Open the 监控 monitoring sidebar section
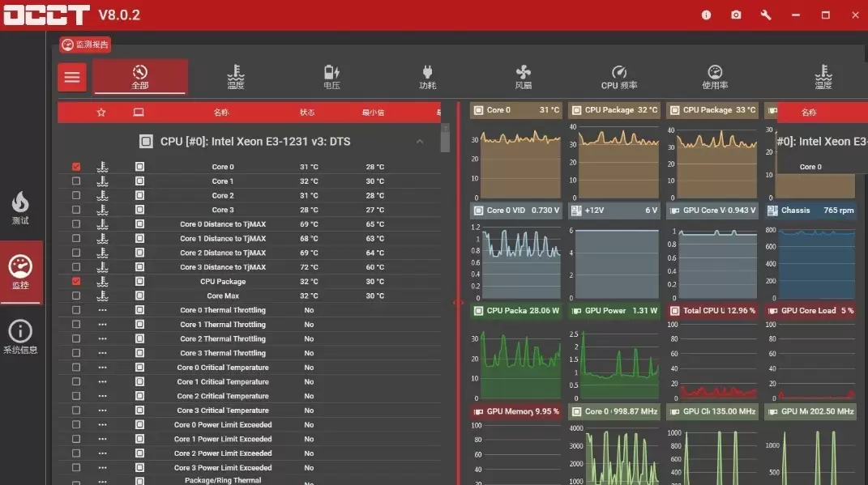Image resolution: width=868 pixels, height=485 pixels. click(x=20, y=272)
